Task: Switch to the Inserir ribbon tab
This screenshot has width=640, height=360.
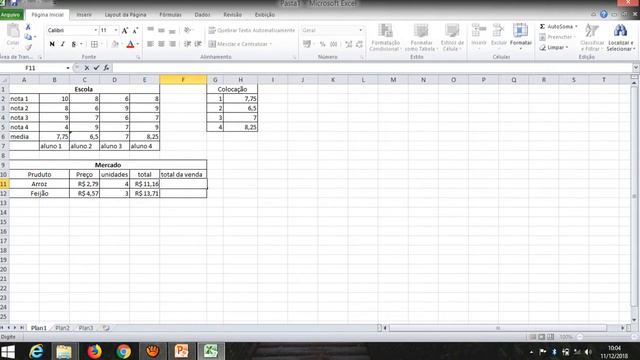Action: pos(84,15)
